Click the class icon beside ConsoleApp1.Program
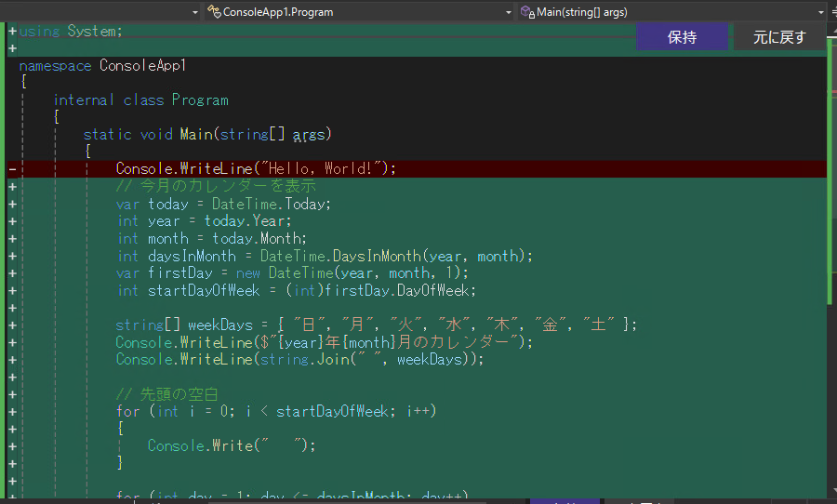 [214, 12]
